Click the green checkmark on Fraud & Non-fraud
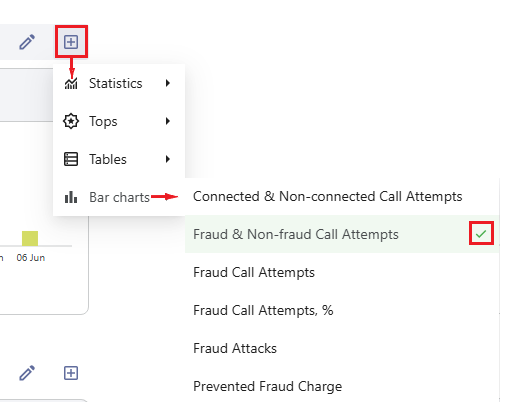The width and height of the screenshot is (508, 402). click(x=481, y=234)
